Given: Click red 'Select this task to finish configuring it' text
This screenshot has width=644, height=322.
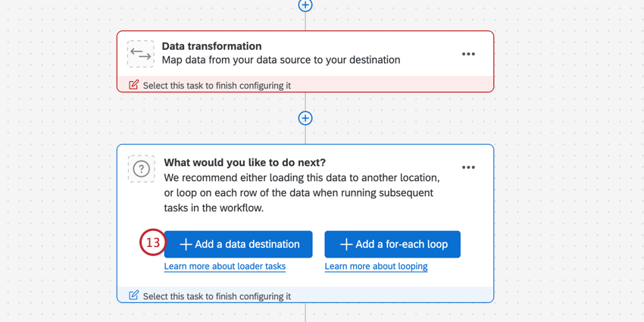Looking at the screenshot, I should point(217,86).
